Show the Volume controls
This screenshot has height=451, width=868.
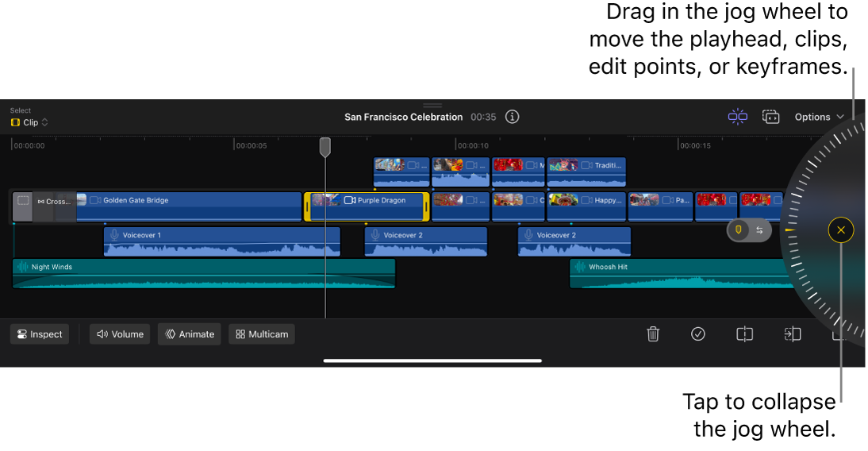coord(120,334)
